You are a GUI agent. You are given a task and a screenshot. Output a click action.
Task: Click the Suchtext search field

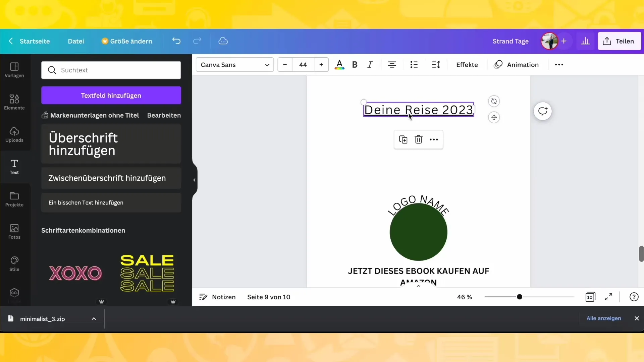[111, 70]
